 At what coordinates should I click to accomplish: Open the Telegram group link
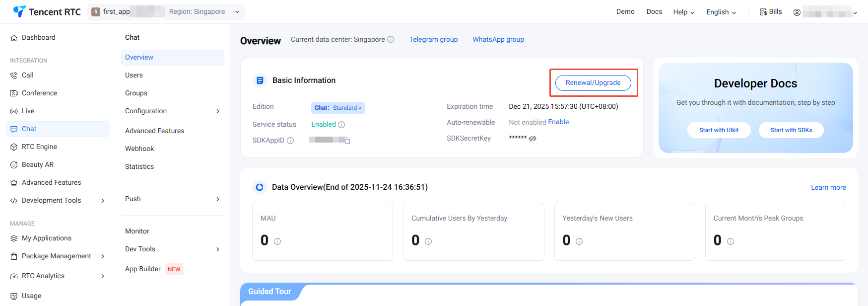[433, 40]
